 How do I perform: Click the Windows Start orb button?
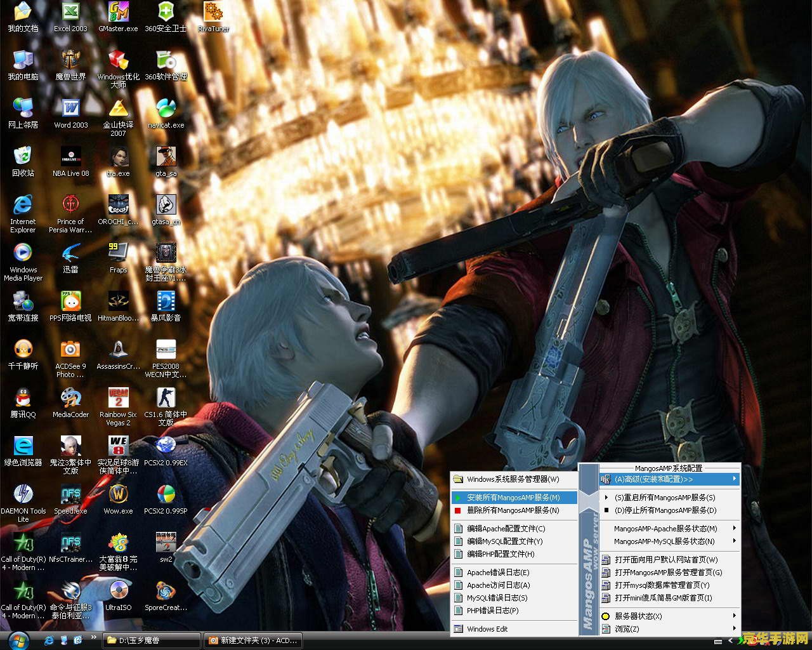pos(19,640)
